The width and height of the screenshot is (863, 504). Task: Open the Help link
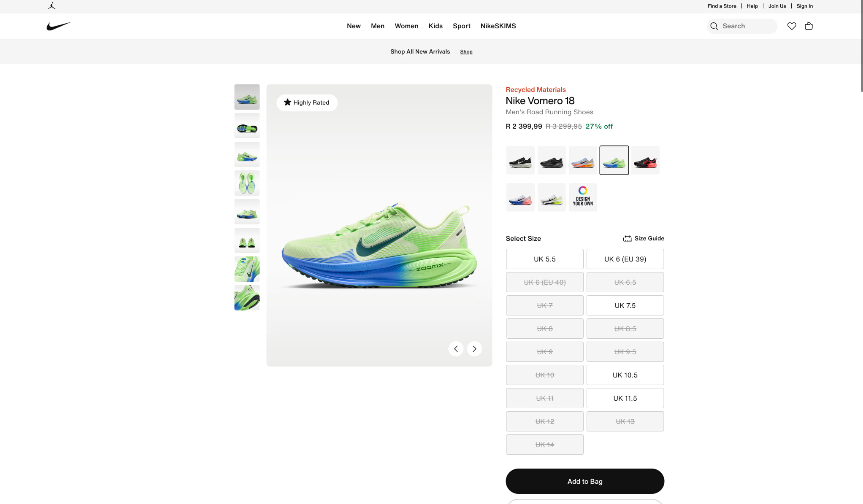[752, 6]
